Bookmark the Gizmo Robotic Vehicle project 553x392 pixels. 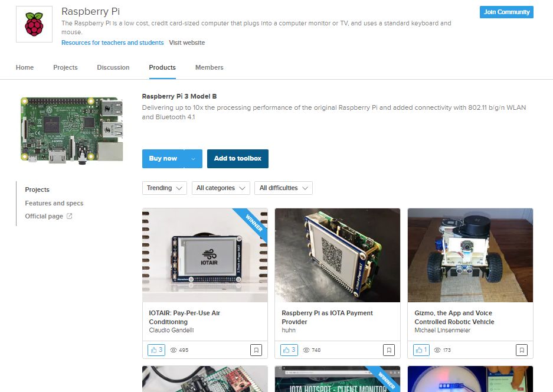tap(522, 350)
